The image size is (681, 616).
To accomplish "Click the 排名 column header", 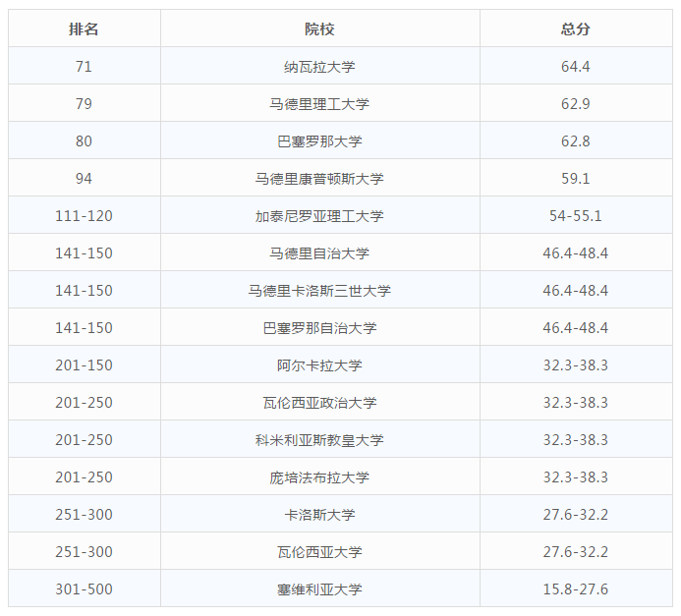I will [x=84, y=29].
